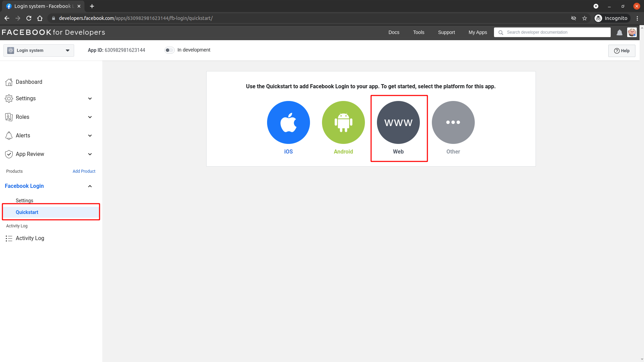Click the Add Product link
This screenshot has height=362, width=644.
84,171
